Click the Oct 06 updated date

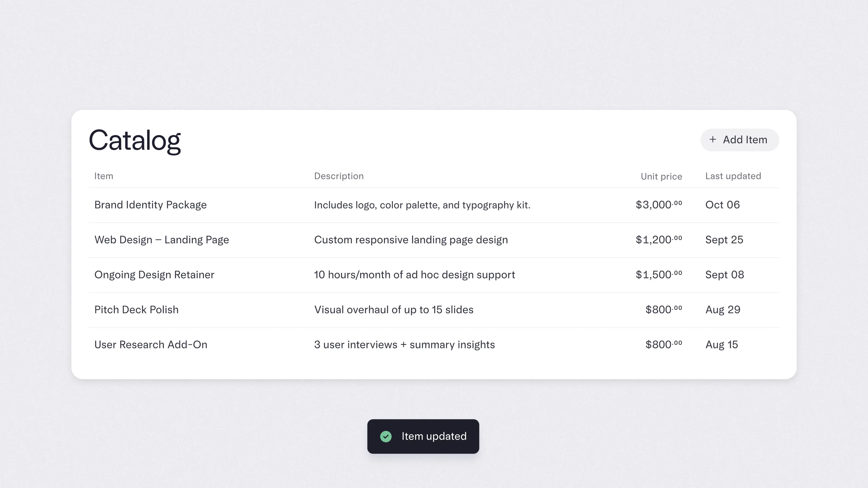point(722,205)
